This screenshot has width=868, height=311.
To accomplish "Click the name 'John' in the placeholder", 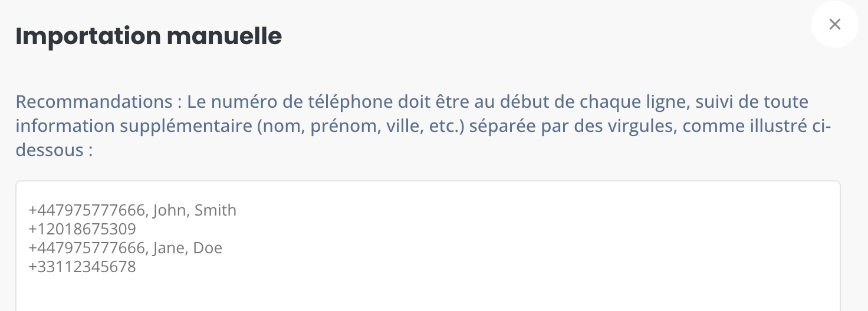I will click(169, 210).
